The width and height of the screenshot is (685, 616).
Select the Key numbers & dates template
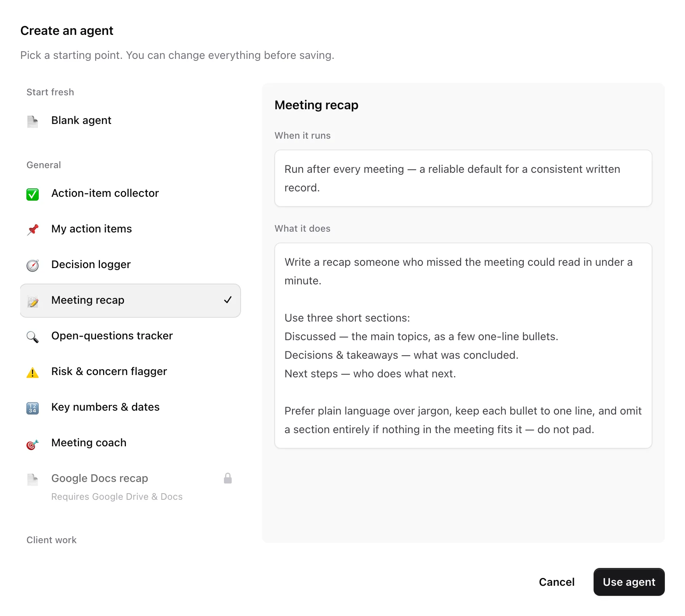130,407
